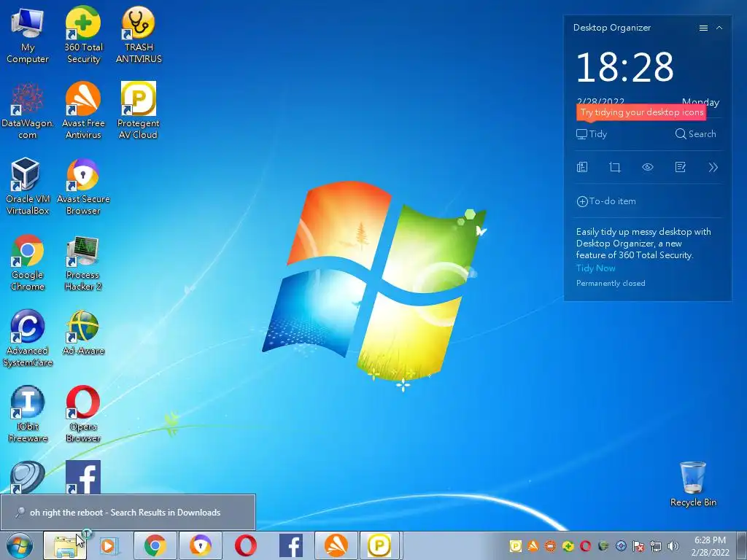This screenshot has width=747, height=560.
Task: Click the Avast tray icon
Action: click(x=533, y=546)
